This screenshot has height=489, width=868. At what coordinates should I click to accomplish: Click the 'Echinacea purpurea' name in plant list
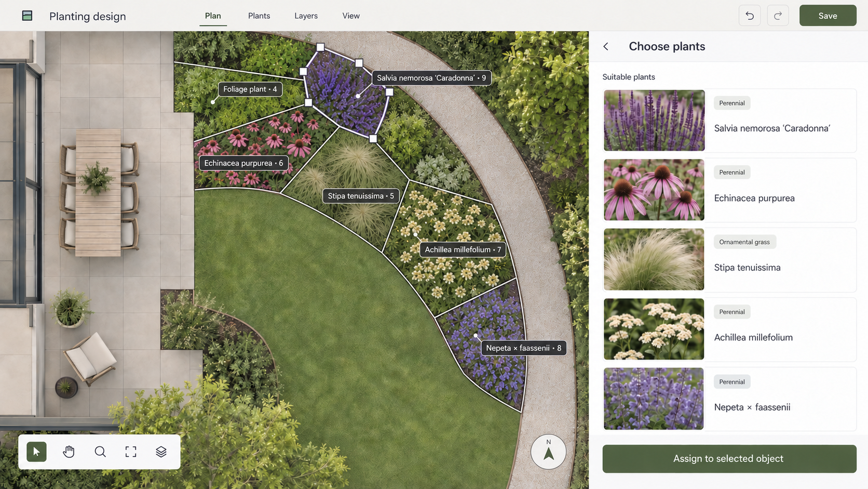click(754, 198)
